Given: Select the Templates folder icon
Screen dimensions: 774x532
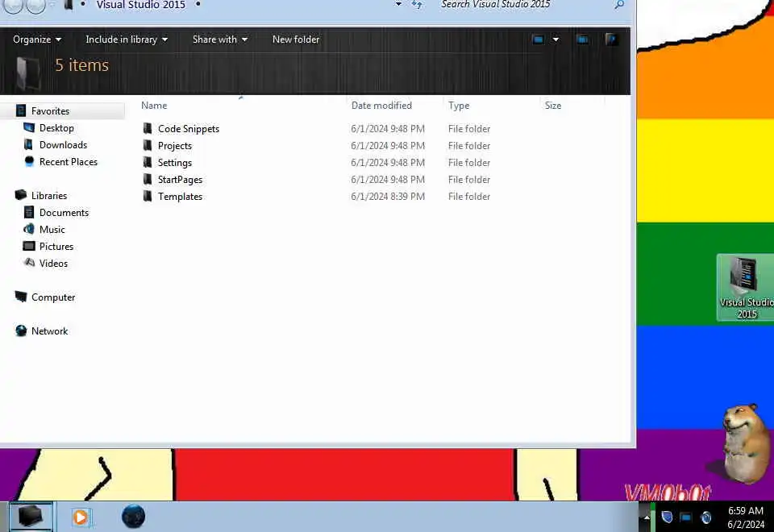Looking at the screenshot, I should [147, 196].
